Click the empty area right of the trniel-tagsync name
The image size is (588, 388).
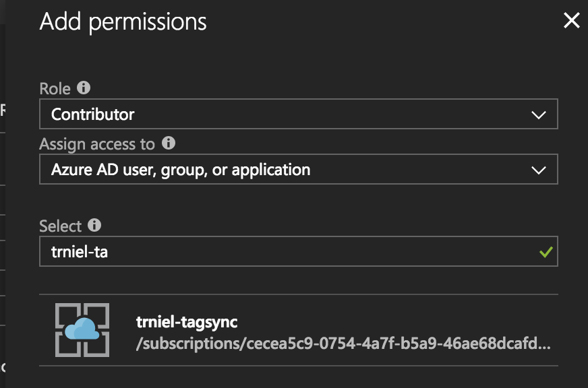(405, 322)
